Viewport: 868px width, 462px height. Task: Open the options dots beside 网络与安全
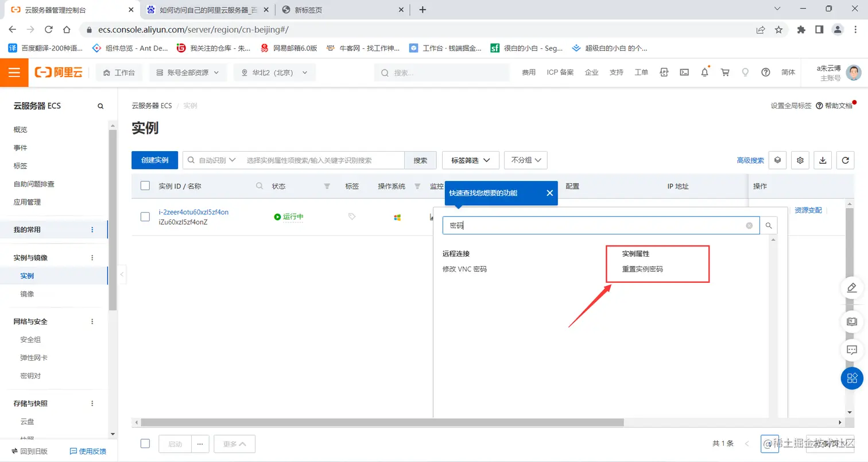pyautogui.click(x=92, y=322)
